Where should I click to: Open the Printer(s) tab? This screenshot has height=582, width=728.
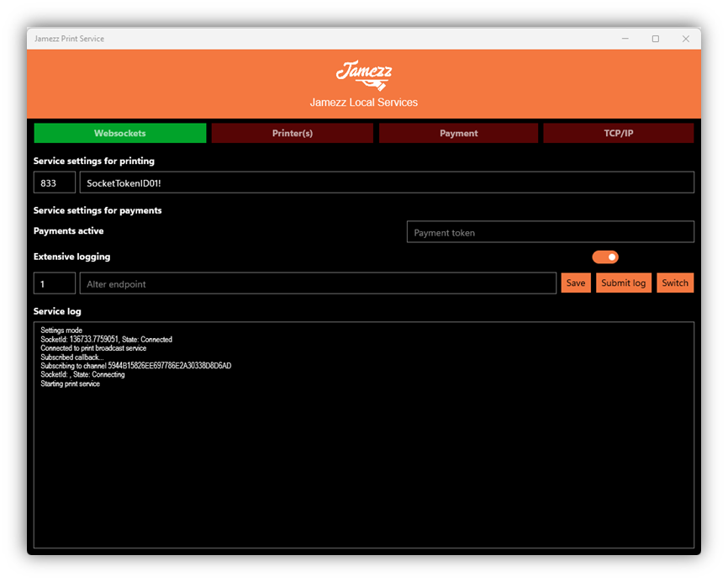292,134
